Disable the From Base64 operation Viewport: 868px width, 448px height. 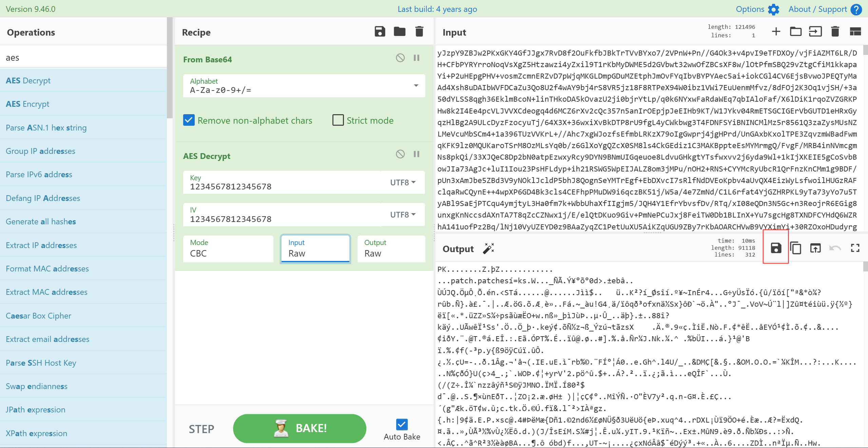click(x=400, y=58)
